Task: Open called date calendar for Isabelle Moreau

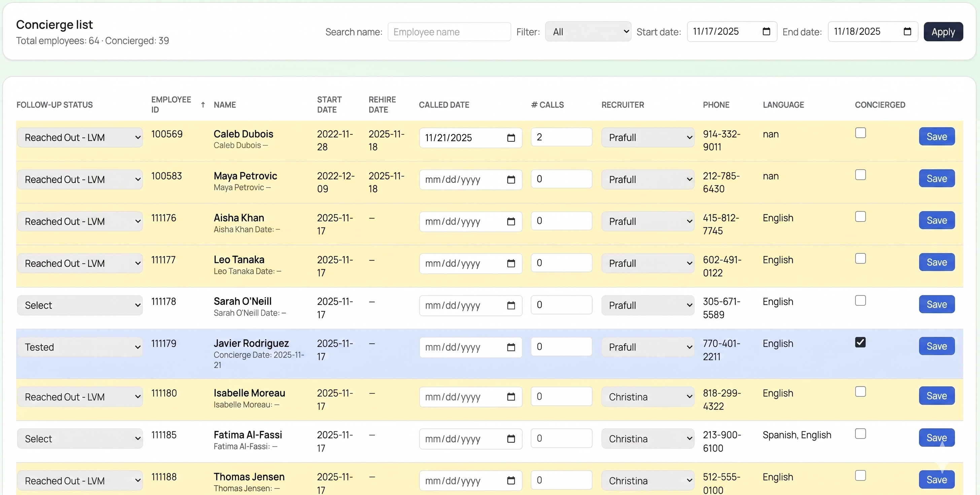Action: tap(511, 397)
